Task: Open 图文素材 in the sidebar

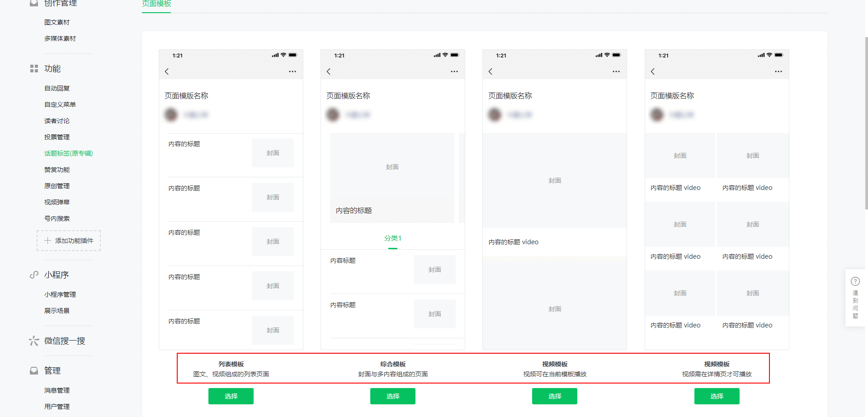Action: (57, 22)
